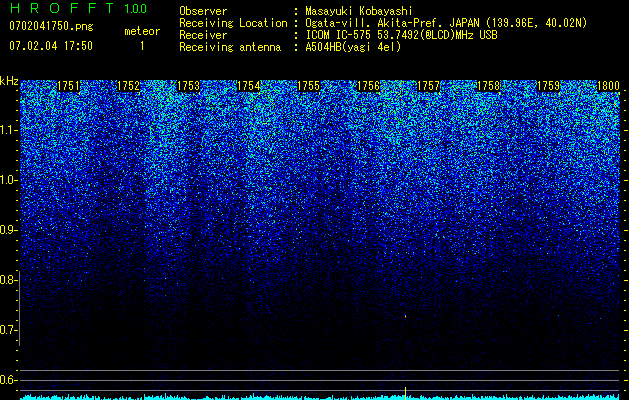The height and width of the screenshot is (400, 629).
Task: Click the 1.1 frequency axis label
Action: point(7,130)
